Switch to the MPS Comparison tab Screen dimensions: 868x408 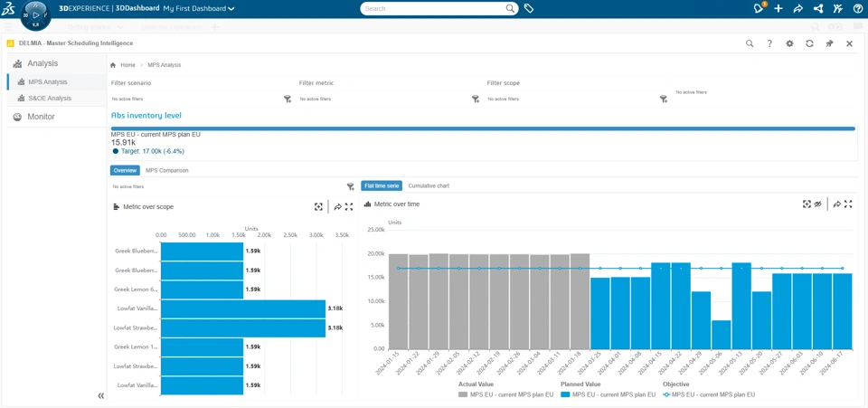[x=166, y=170]
